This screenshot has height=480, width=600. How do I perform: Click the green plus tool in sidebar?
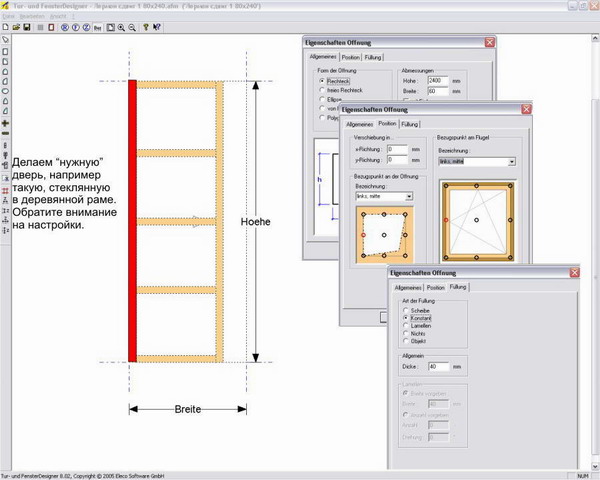[x=6, y=122]
